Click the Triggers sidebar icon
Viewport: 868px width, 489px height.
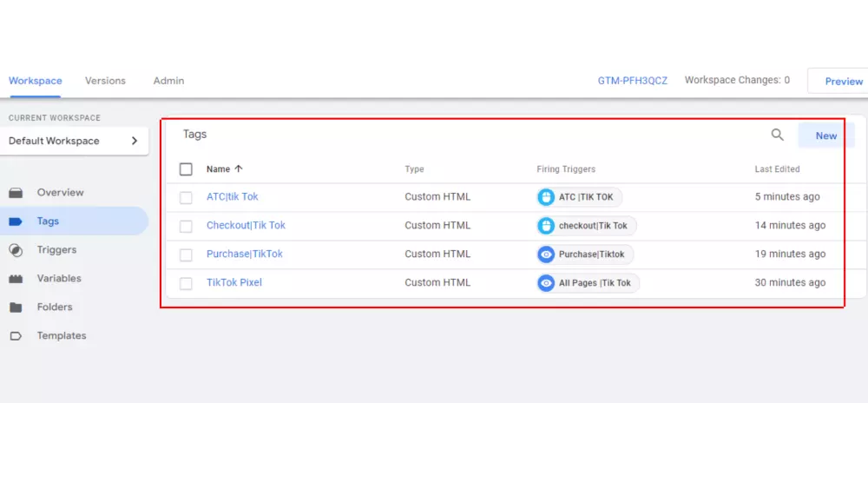[16, 250]
